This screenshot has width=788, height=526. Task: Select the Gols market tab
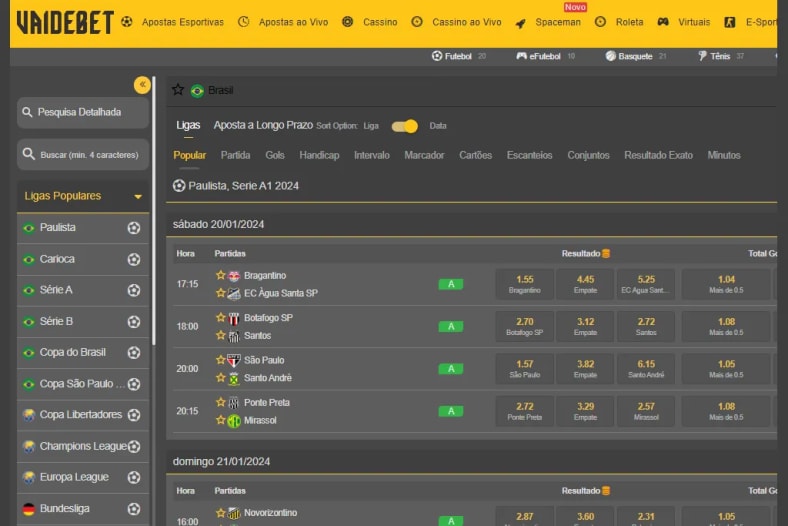pos(275,155)
